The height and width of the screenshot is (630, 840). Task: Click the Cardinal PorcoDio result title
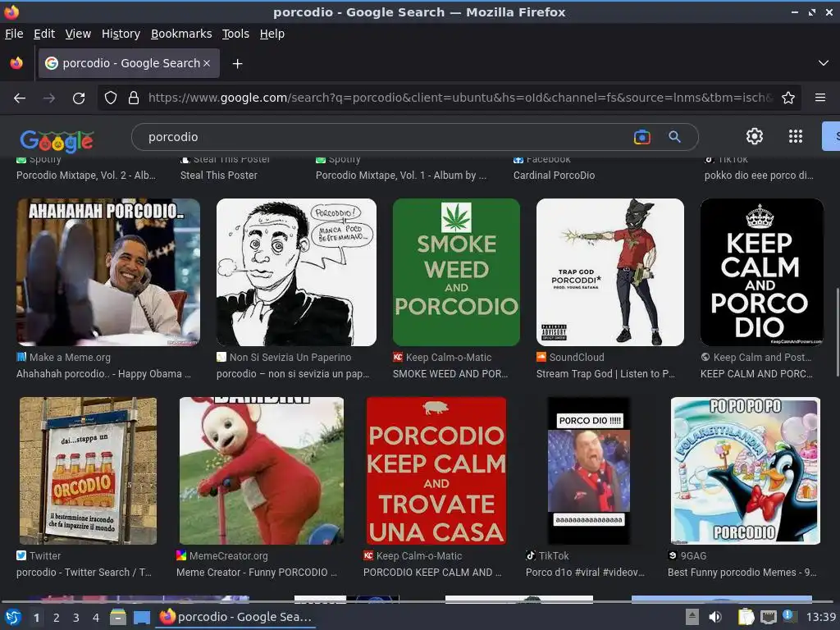(554, 176)
